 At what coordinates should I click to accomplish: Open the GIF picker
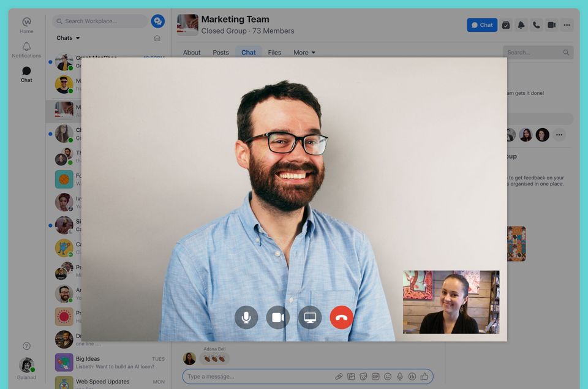click(x=375, y=377)
